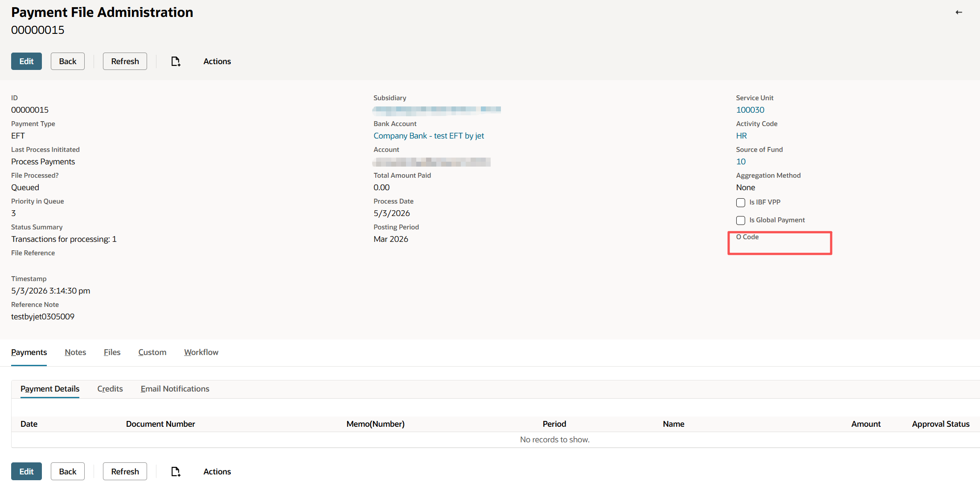Click the back arrow icon at top right
980x490 pixels.
pos(959,12)
